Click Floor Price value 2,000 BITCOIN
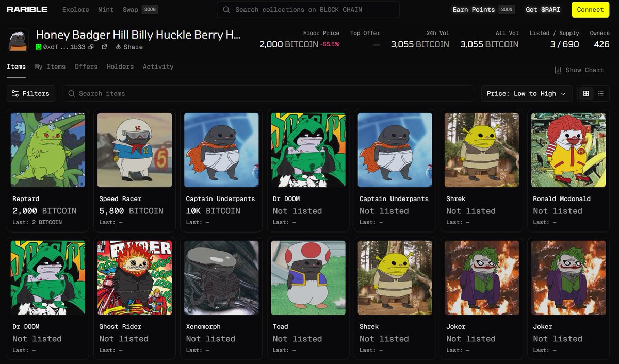Viewport: 619px width, 364px height. click(x=288, y=44)
